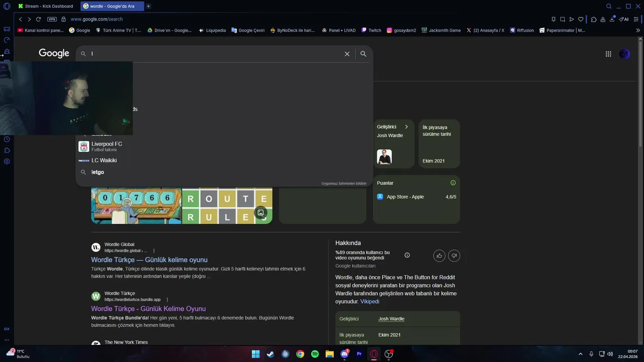Open the history clock icon in sidebar

pyautogui.click(x=7, y=139)
